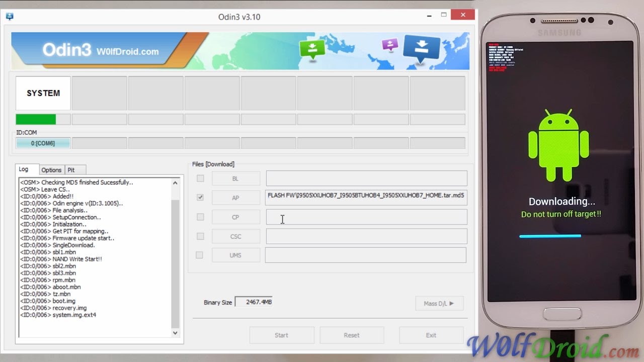The image size is (644, 362).
Task: Click the Exit button
Action: (431, 335)
